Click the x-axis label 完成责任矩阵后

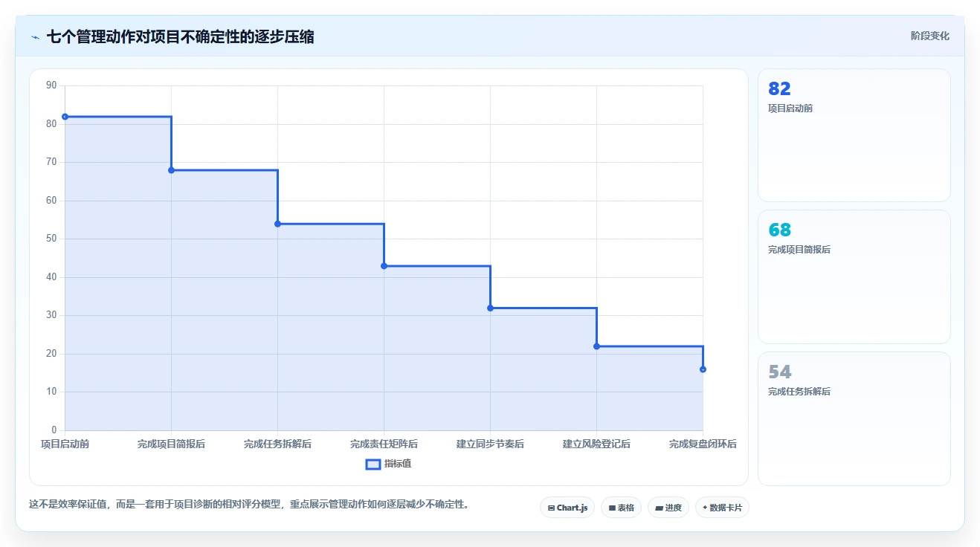click(384, 444)
